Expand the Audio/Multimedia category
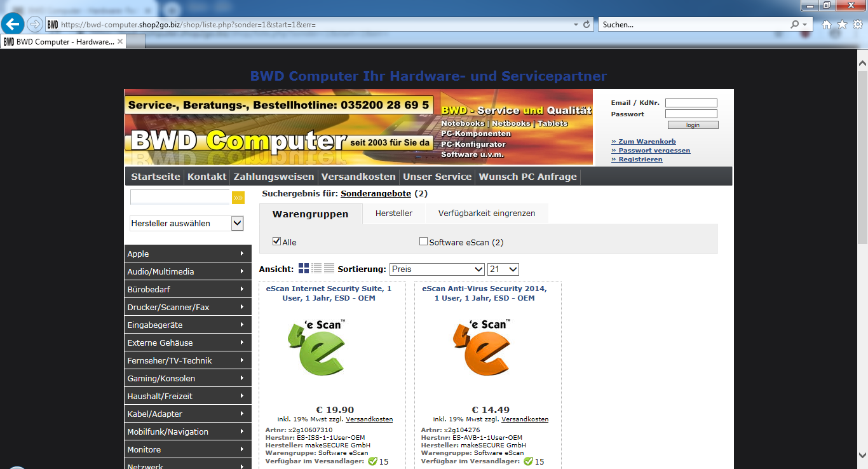 coord(188,271)
